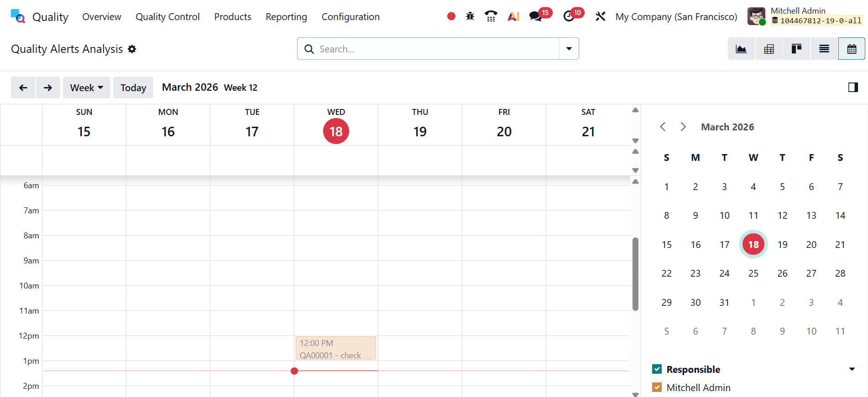Go to the previous week
868x397 pixels.
click(23, 88)
